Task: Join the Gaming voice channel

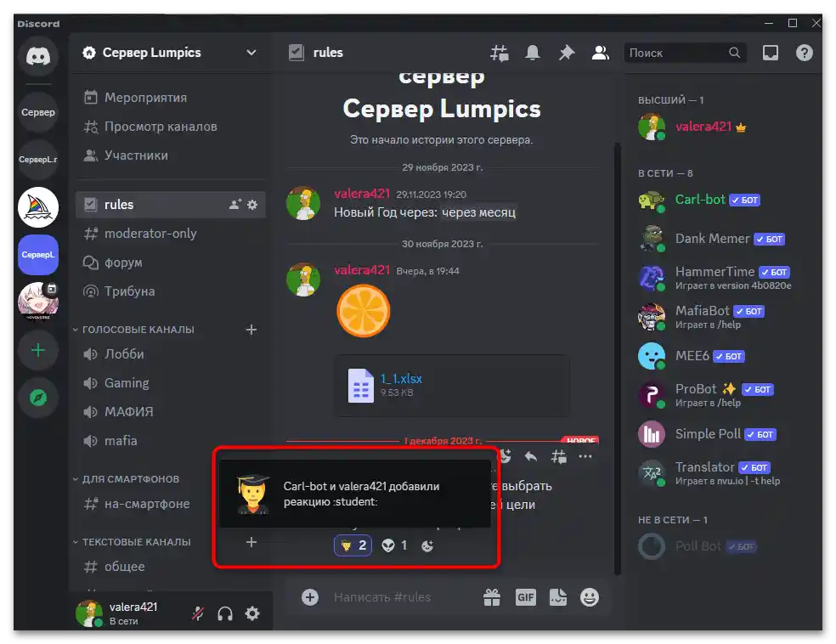Action: pos(171,383)
